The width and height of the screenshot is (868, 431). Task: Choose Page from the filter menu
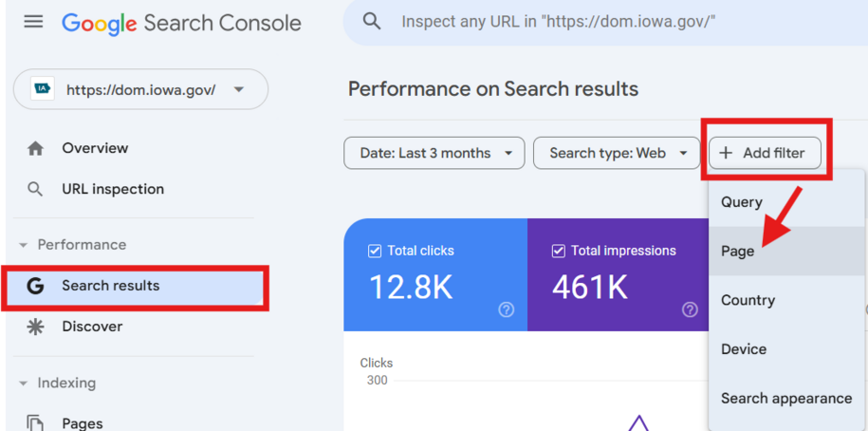point(786,251)
